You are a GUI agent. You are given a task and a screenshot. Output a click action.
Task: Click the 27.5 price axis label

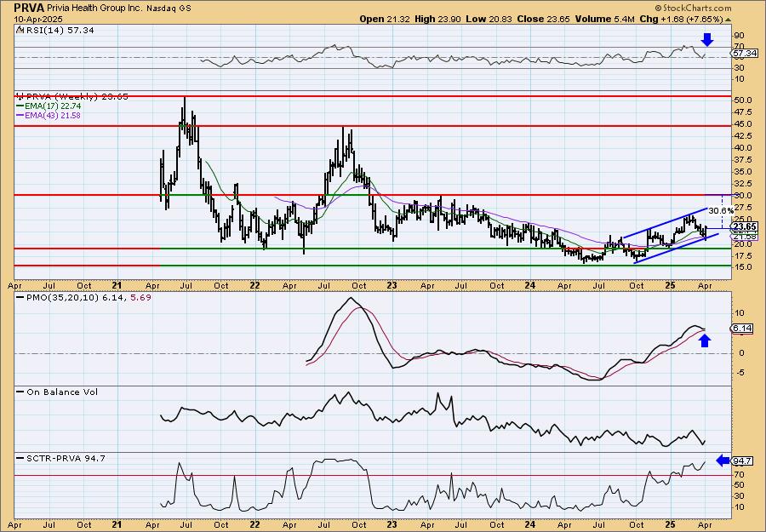click(742, 208)
